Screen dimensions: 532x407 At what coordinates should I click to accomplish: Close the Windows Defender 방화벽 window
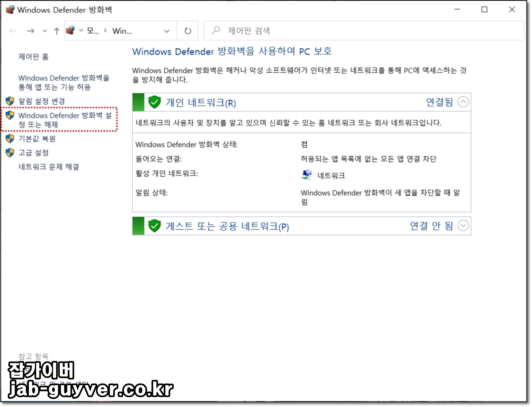[x=512, y=9]
